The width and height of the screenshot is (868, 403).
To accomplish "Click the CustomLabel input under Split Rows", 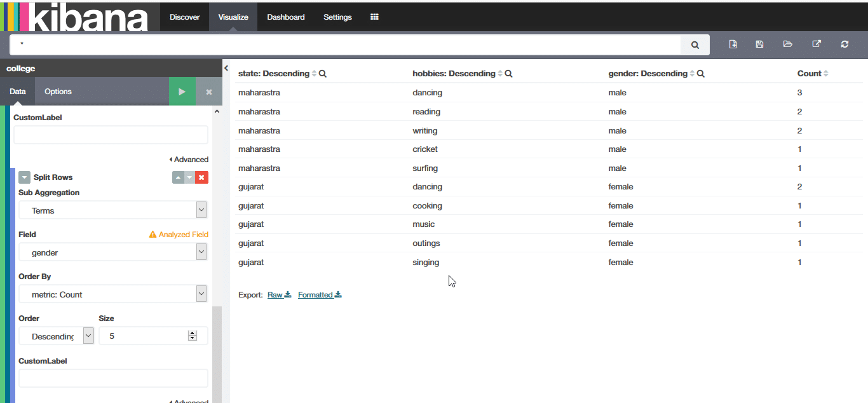I will (113, 378).
